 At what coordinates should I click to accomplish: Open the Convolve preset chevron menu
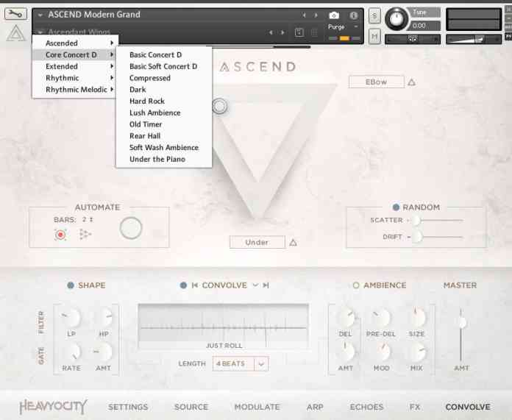[255, 285]
